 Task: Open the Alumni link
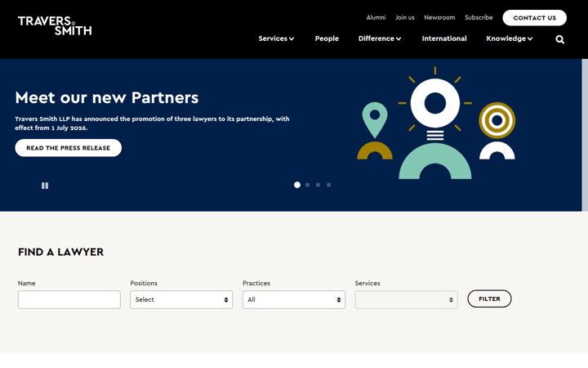click(376, 17)
